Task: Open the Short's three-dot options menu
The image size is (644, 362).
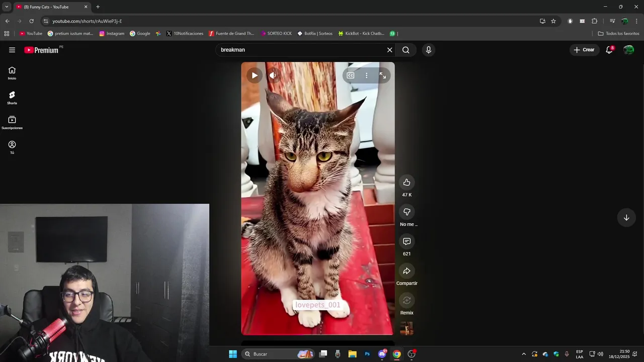Action: tap(366, 75)
